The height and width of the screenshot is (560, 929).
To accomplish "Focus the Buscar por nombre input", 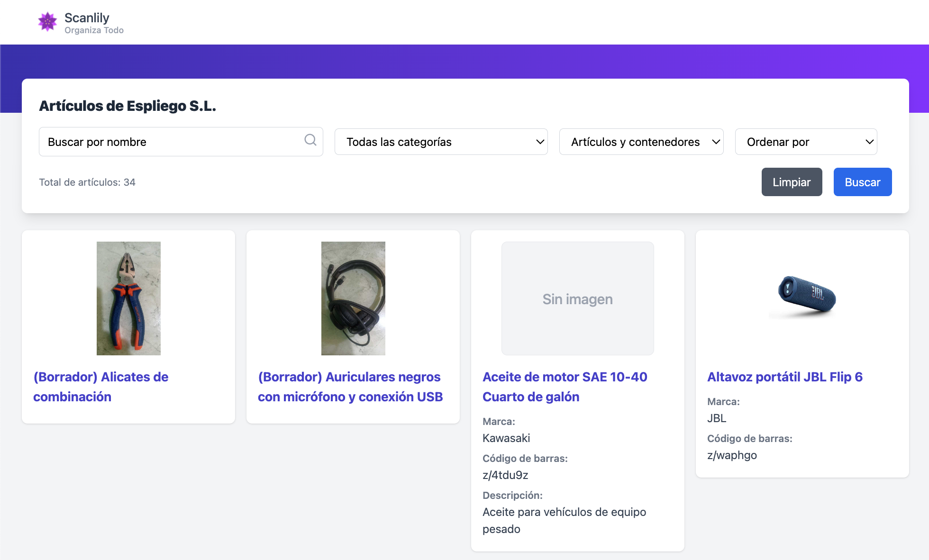I will (x=181, y=142).
